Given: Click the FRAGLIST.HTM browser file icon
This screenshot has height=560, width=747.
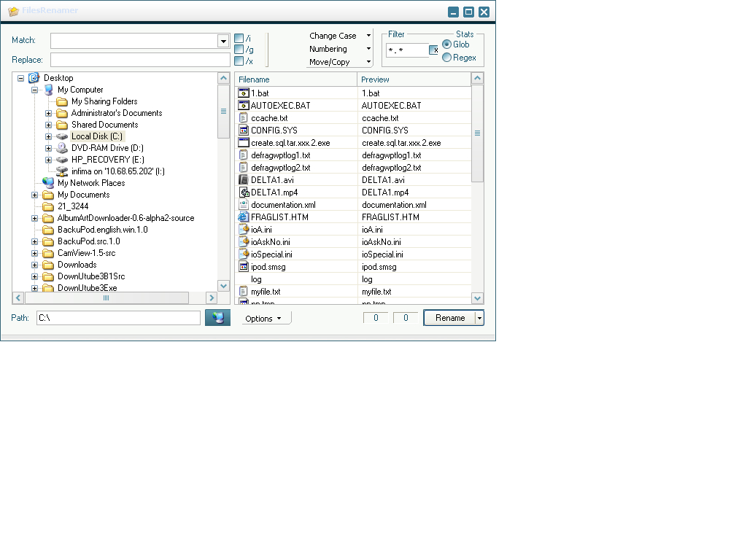Looking at the screenshot, I should tap(244, 217).
